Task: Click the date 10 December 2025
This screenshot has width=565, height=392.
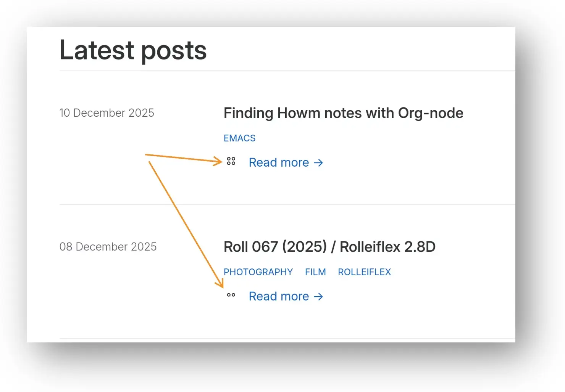Action: [107, 113]
